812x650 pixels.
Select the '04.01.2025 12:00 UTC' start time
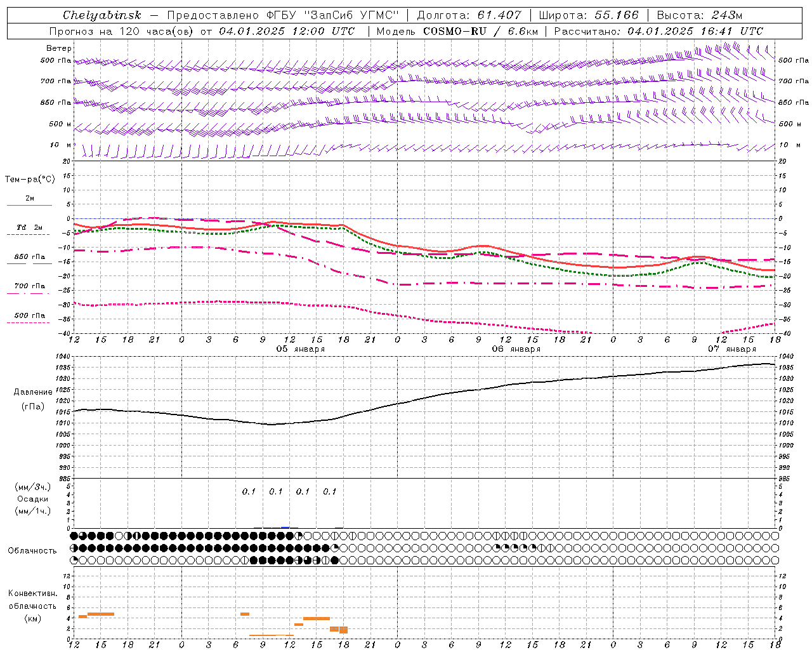point(287,31)
